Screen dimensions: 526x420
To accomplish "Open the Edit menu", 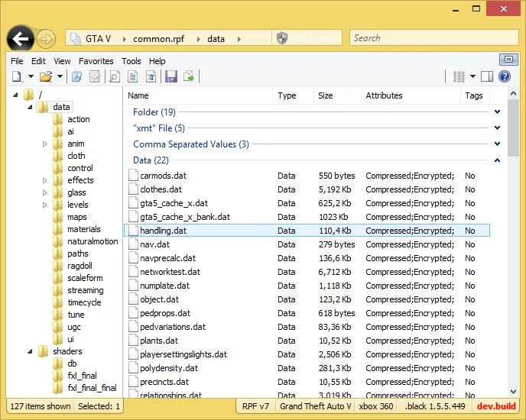I will pyautogui.click(x=38, y=61).
